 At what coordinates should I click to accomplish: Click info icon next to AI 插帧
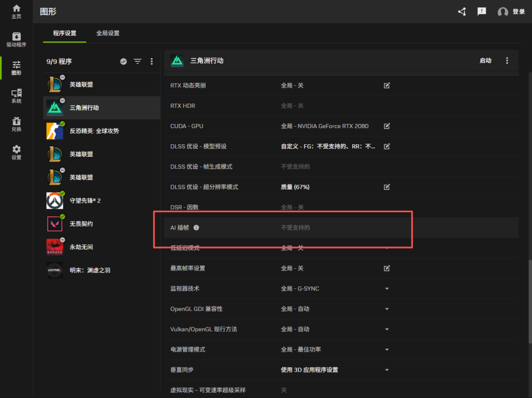[x=196, y=228]
